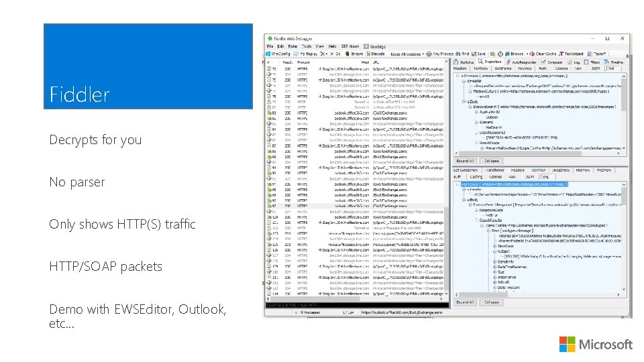Expand the Importance response tree node
644x362 pixels.
click(x=494, y=277)
